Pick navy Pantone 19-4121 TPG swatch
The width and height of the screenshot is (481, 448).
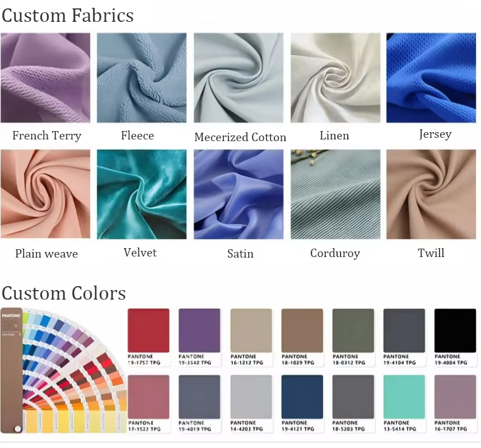pos(302,404)
